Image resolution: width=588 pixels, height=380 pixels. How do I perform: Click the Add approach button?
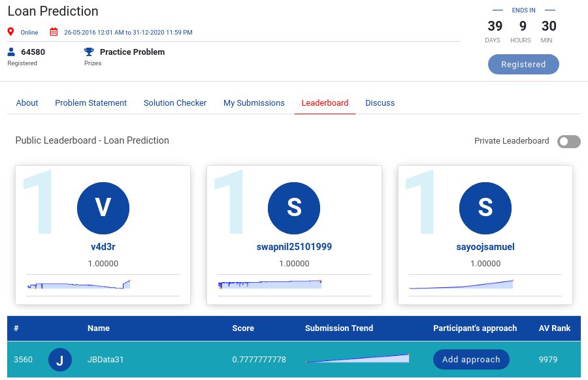(471, 360)
